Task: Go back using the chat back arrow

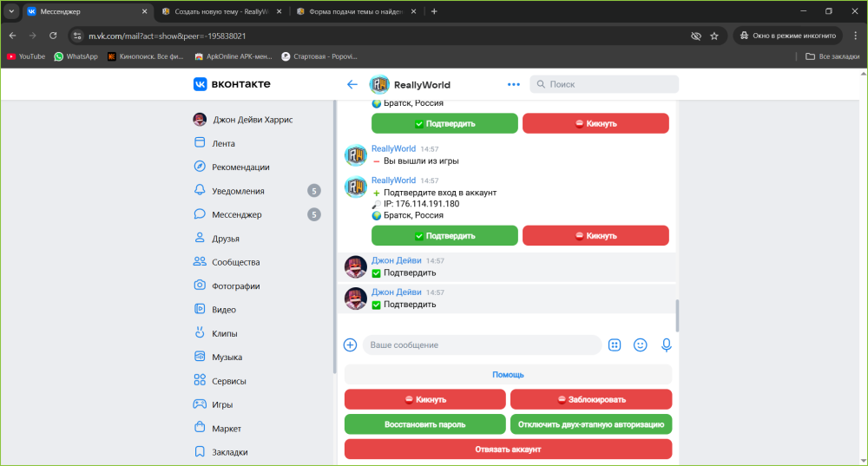Action: (x=352, y=85)
